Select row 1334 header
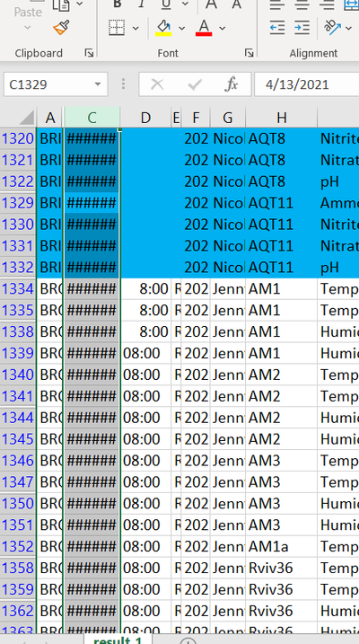 tap(18, 288)
